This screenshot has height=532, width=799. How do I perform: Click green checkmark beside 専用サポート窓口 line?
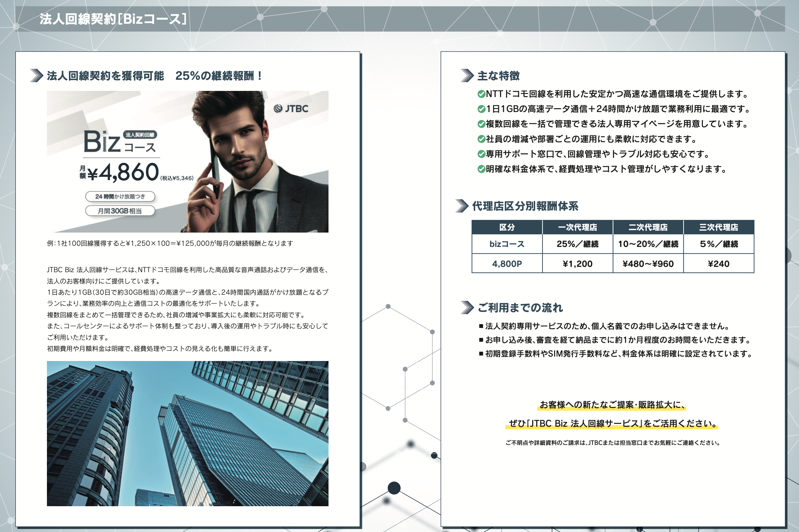click(x=481, y=154)
